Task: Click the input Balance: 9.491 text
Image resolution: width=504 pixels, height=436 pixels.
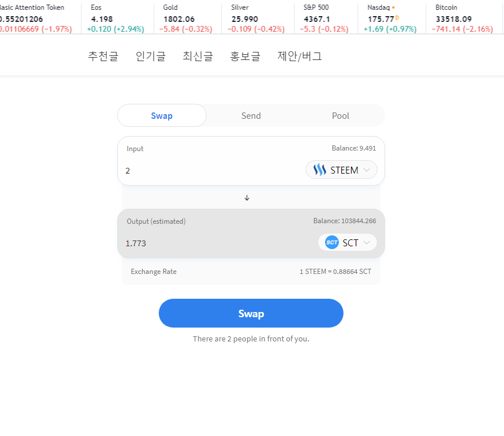Action: point(353,148)
